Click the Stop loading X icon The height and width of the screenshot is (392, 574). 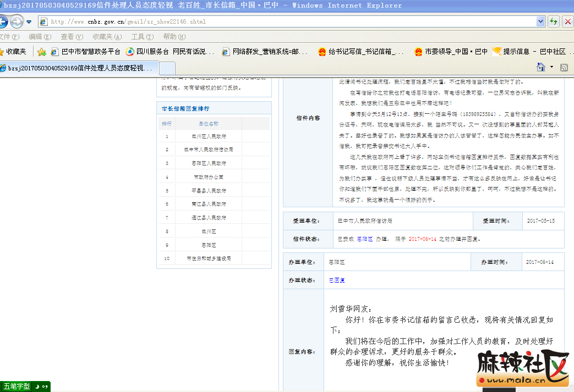click(567, 21)
